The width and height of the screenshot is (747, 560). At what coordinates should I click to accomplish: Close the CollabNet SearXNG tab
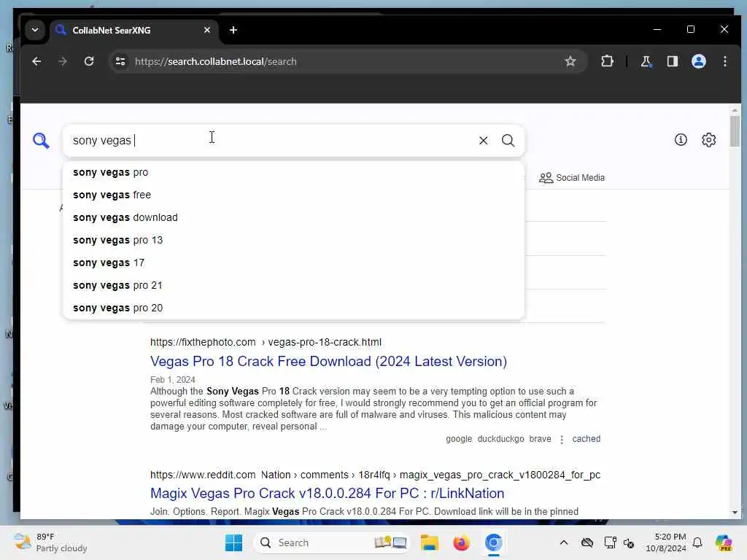click(206, 30)
